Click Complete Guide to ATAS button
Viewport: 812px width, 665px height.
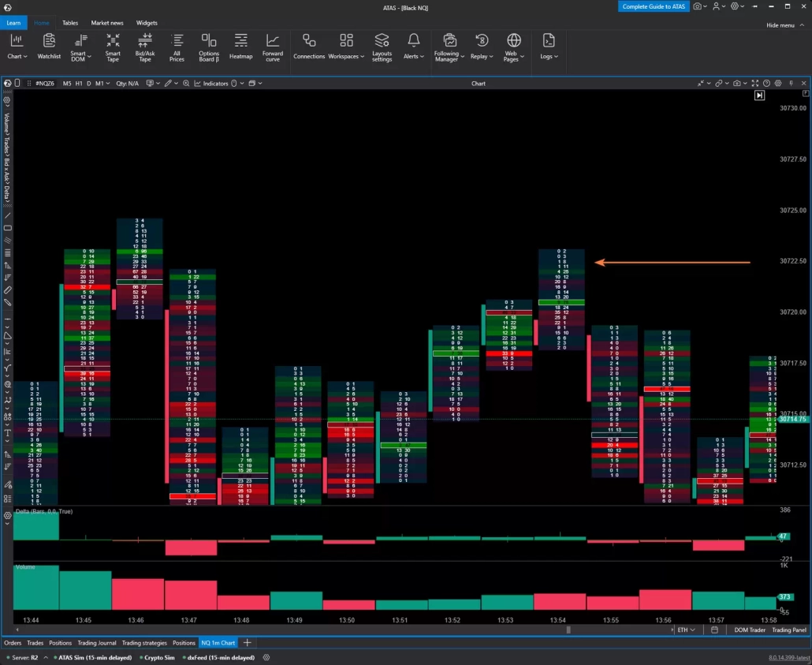654,6
